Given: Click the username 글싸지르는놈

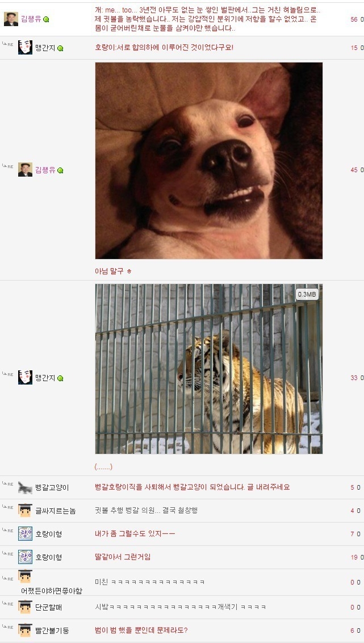Looking at the screenshot, I should pyautogui.click(x=55, y=511).
